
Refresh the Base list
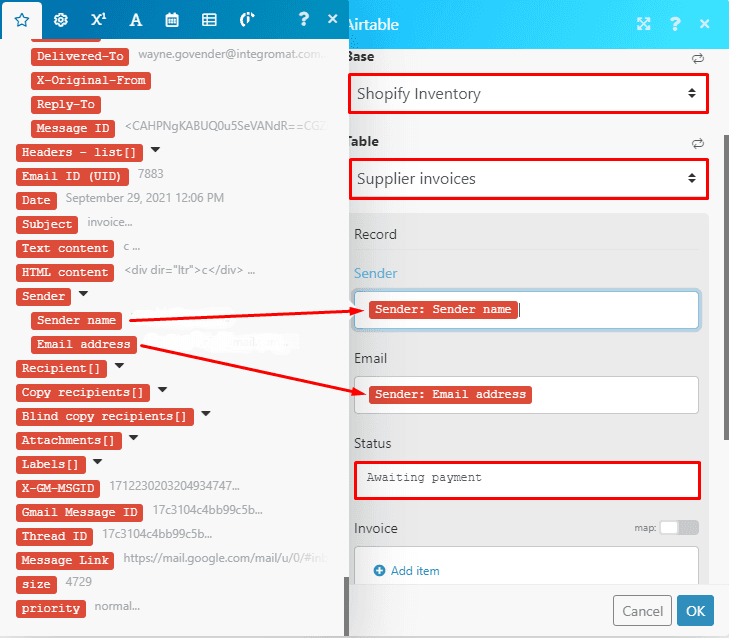pyautogui.click(x=697, y=58)
